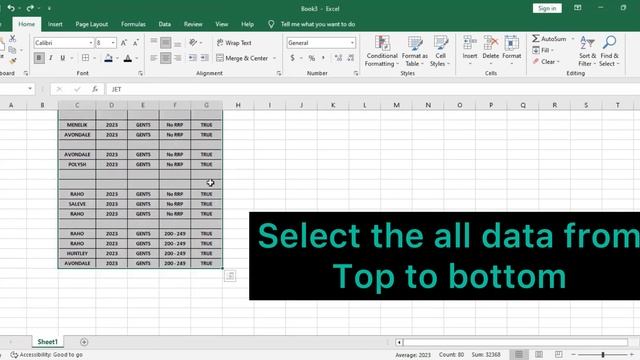This screenshot has height=360, width=640.
Task: Expand Merge & Center dropdown arrow
Action: (274, 58)
